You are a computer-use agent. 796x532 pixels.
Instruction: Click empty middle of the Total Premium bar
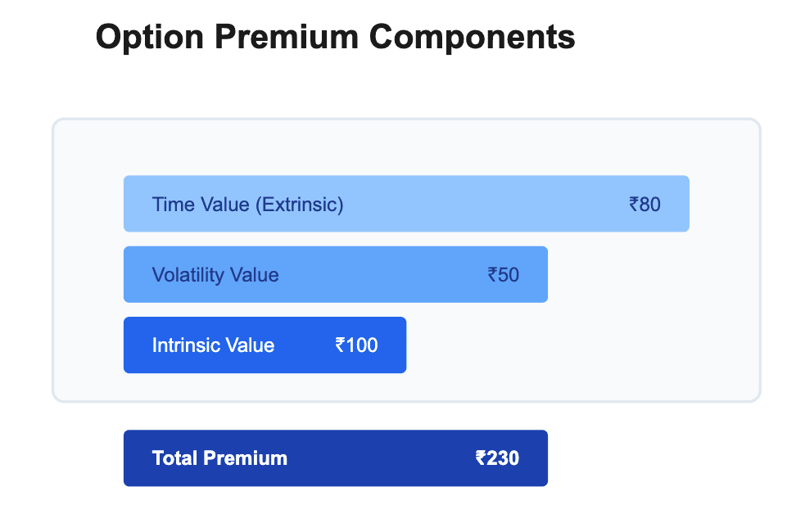(381, 458)
